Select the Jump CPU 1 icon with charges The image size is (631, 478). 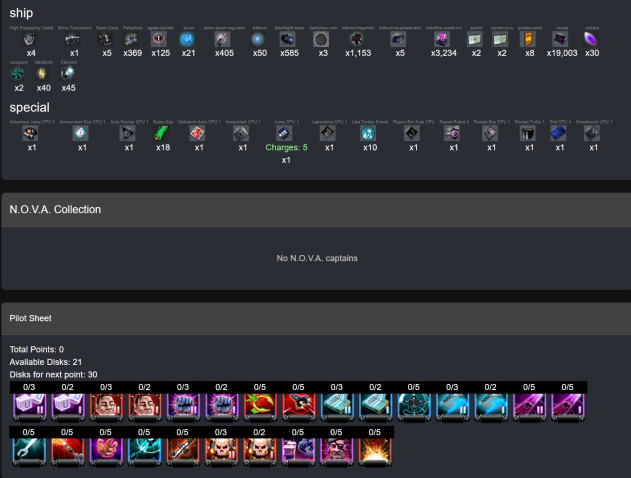click(284, 134)
